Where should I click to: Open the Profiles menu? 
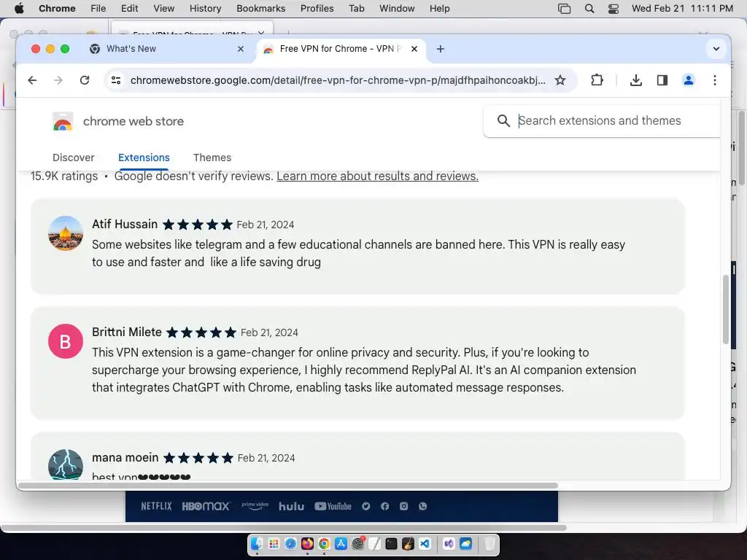317,9
